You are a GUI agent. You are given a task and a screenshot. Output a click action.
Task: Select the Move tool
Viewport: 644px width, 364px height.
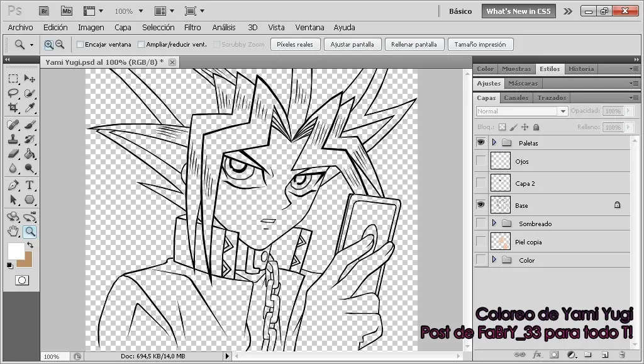pyautogui.click(x=29, y=79)
